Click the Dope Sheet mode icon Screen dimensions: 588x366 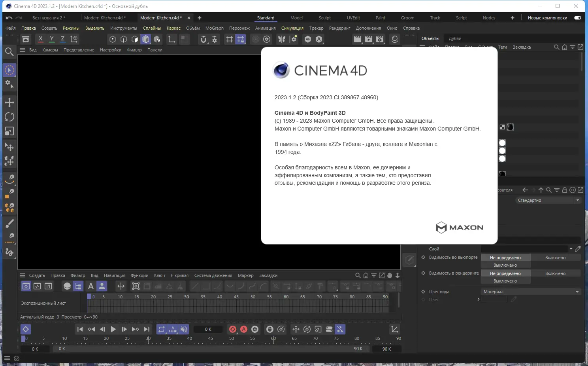26,286
